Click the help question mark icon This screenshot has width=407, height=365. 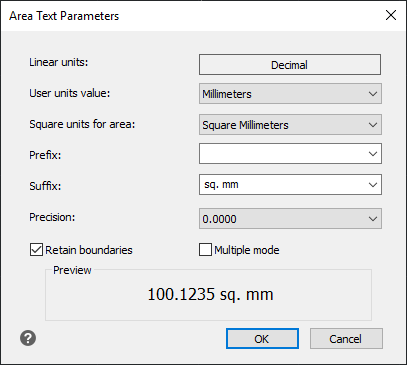[28, 339]
